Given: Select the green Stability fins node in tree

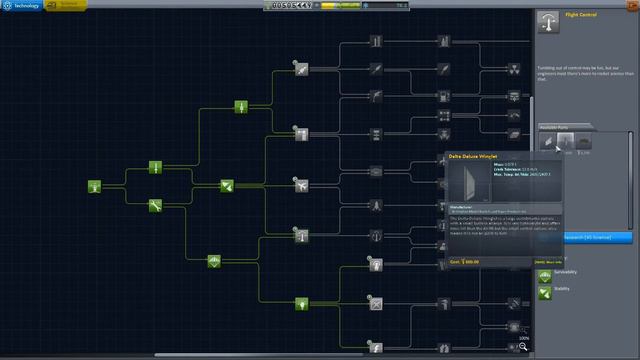Looking at the screenshot, I should click(227, 186).
